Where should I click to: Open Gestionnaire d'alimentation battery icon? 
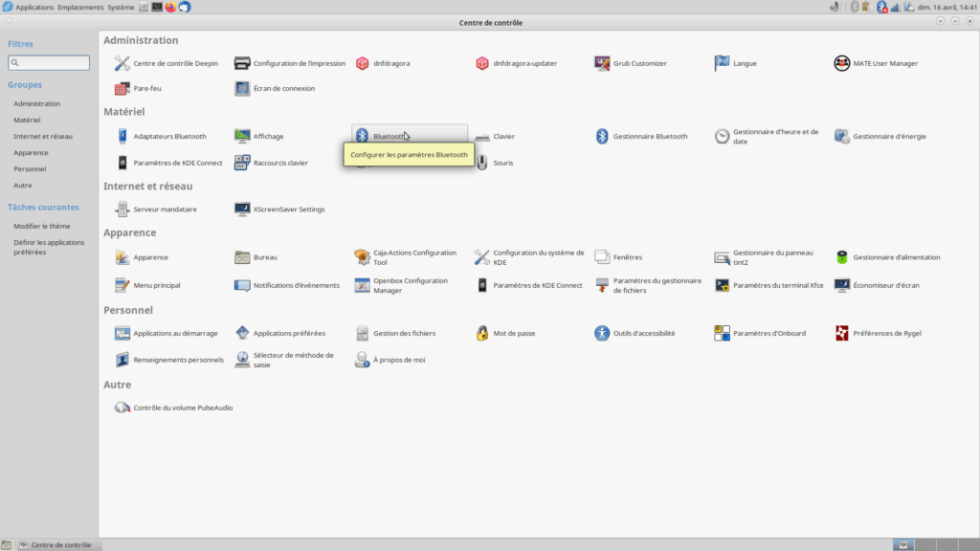(x=842, y=256)
